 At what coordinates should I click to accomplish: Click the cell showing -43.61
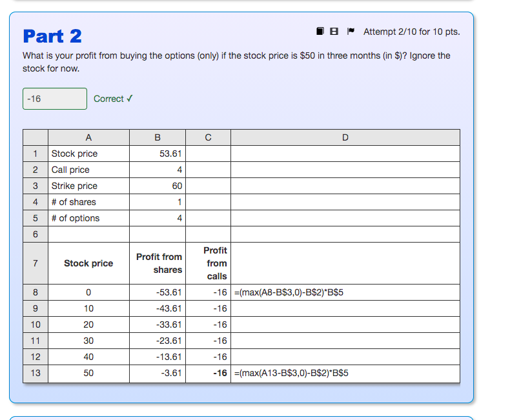click(x=158, y=309)
